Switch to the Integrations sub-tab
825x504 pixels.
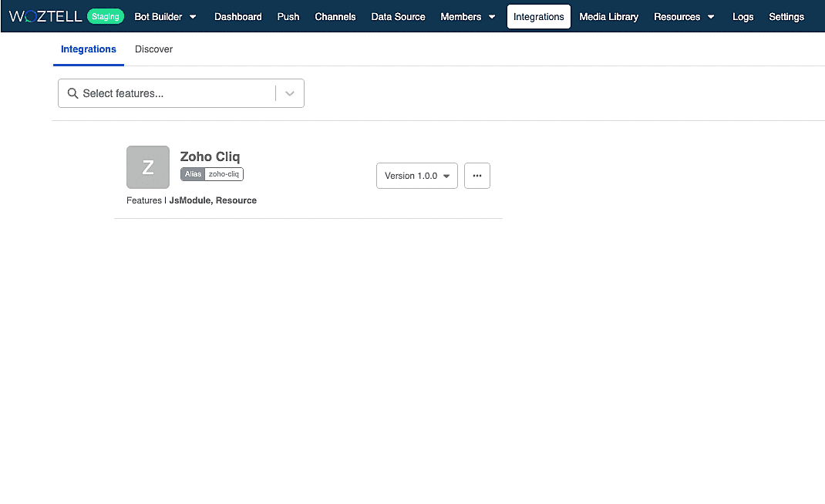tap(89, 49)
